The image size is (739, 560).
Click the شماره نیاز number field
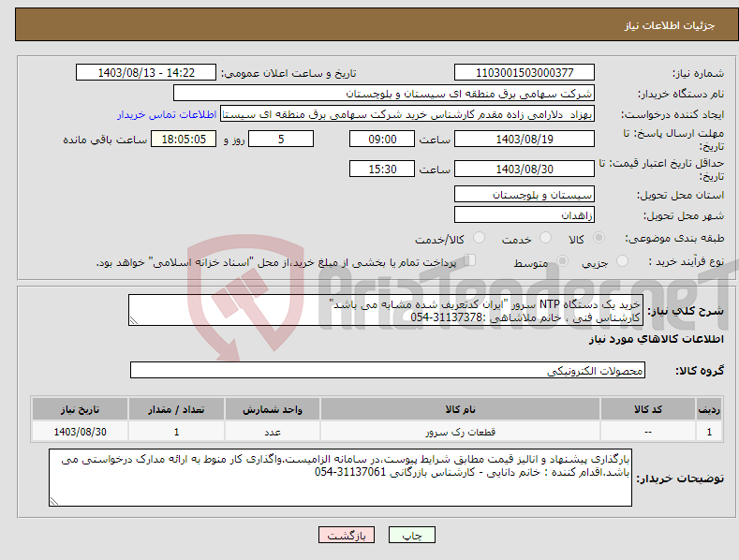(525, 73)
